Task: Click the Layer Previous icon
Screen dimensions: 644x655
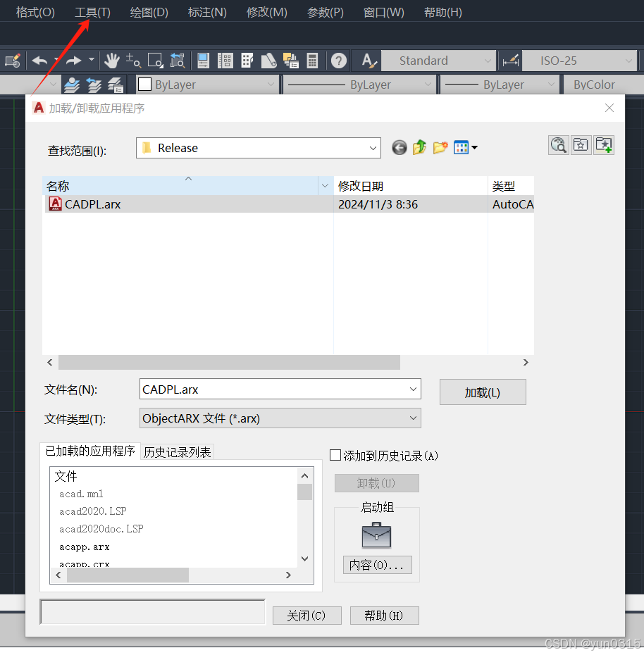Action: click(94, 85)
